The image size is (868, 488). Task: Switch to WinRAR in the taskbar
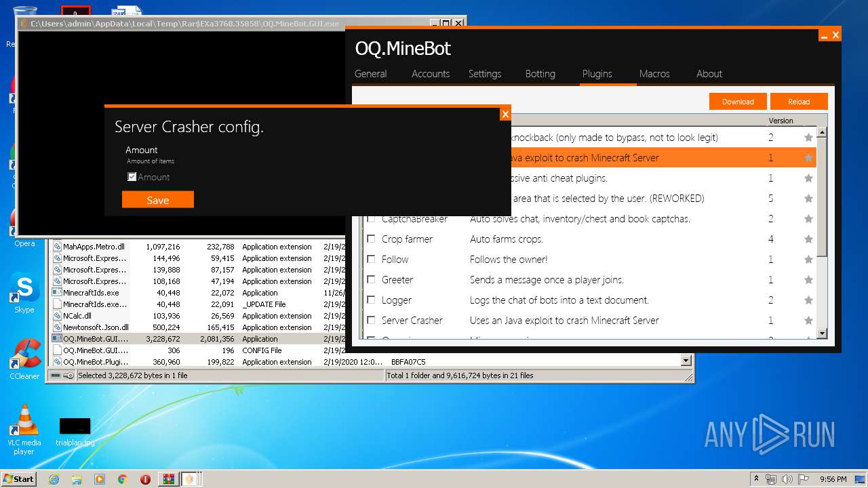[168, 479]
